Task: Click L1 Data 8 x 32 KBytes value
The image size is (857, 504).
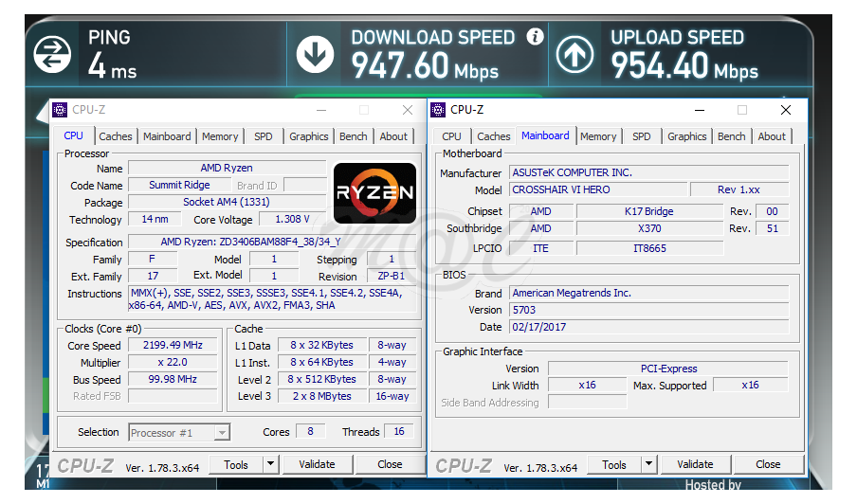Action: click(x=322, y=345)
